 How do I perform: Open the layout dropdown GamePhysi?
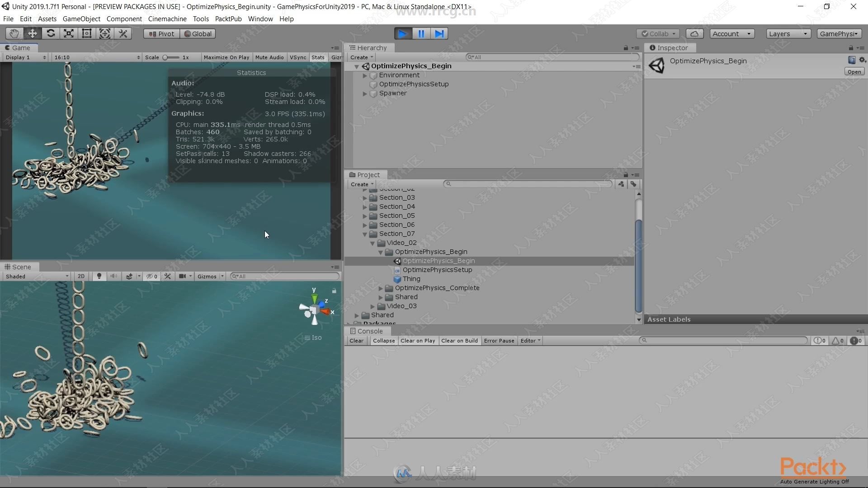point(839,33)
